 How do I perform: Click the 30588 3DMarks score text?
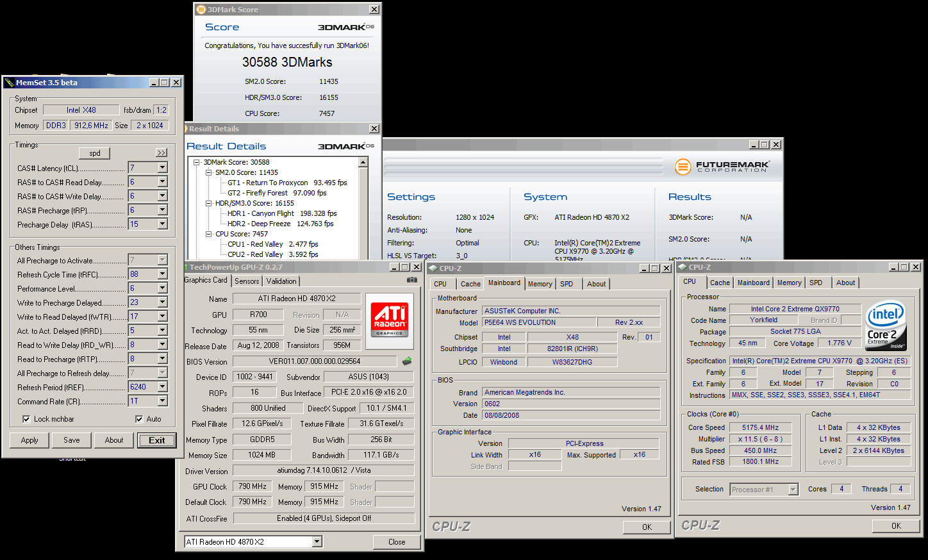point(287,62)
